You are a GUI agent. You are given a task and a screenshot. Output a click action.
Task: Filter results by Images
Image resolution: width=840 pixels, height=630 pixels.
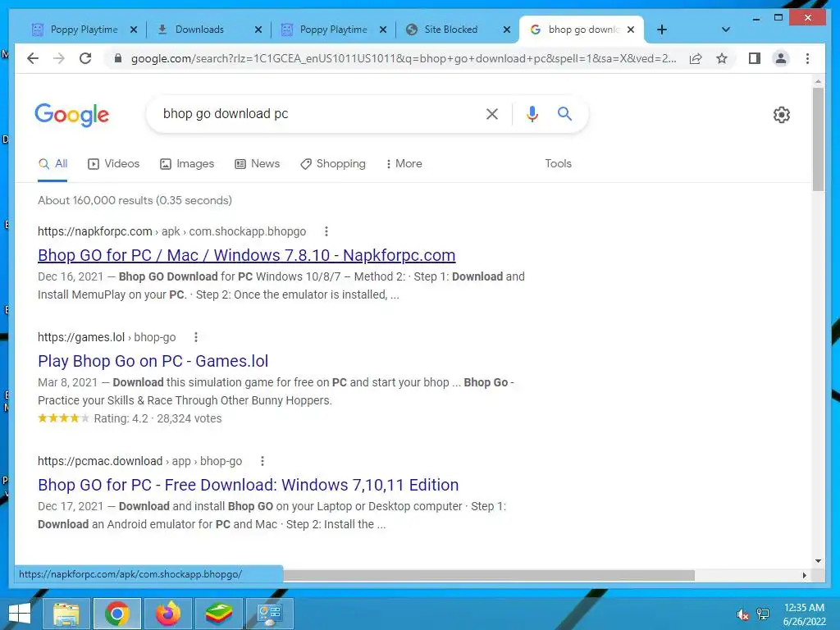187,164
